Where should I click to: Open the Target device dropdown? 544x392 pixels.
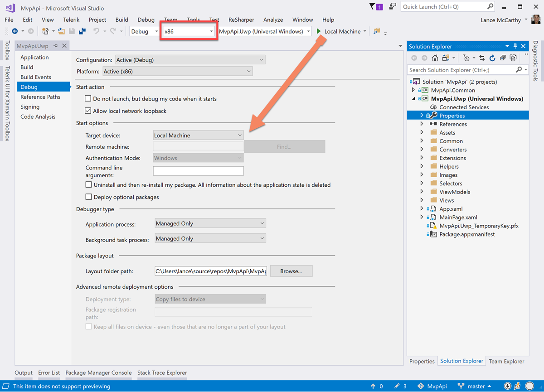[198, 136]
